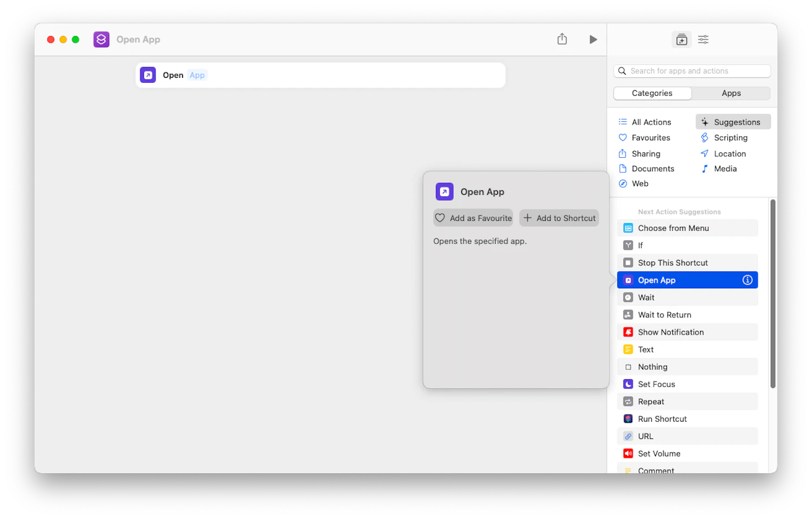Click the Shortcuts app icon in title bar
The image size is (812, 519).
tap(101, 39)
